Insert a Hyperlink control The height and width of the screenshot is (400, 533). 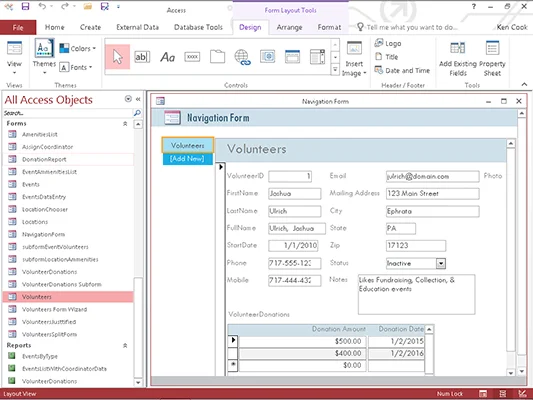tap(242, 57)
